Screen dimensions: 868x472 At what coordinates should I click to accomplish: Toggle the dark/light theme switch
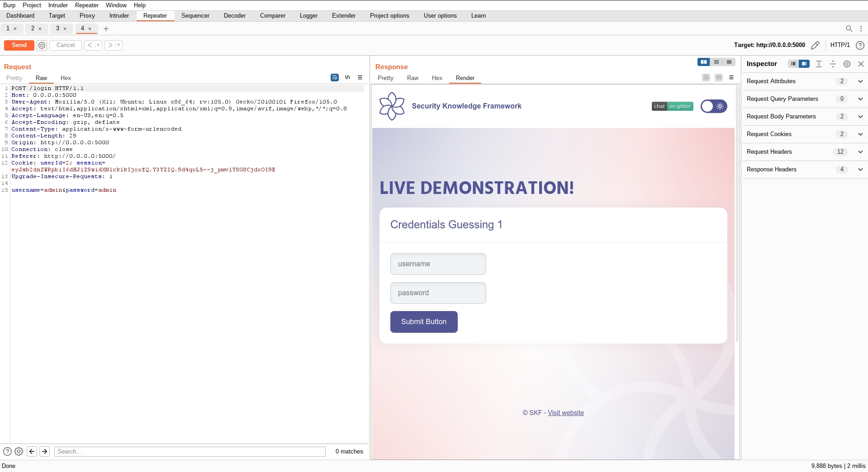pos(714,106)
